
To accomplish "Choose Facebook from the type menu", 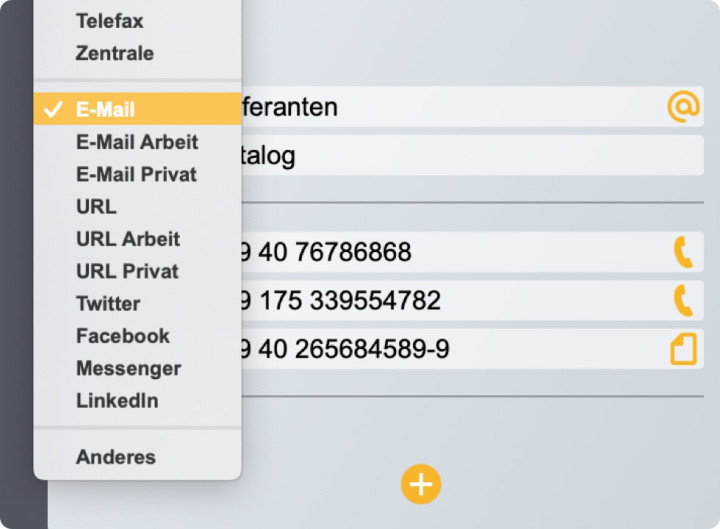I will click(123, 336).
